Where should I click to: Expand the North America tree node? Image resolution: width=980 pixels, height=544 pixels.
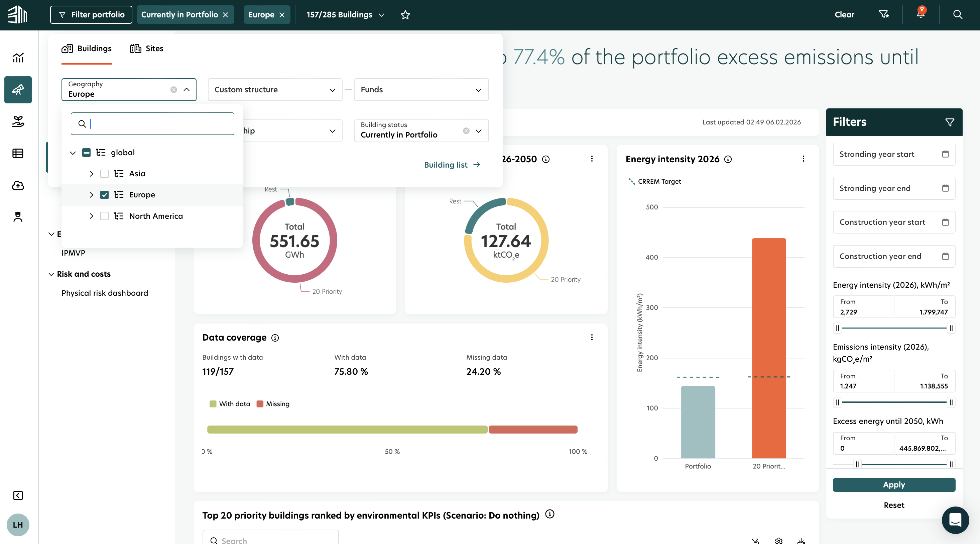pos(91,216)
